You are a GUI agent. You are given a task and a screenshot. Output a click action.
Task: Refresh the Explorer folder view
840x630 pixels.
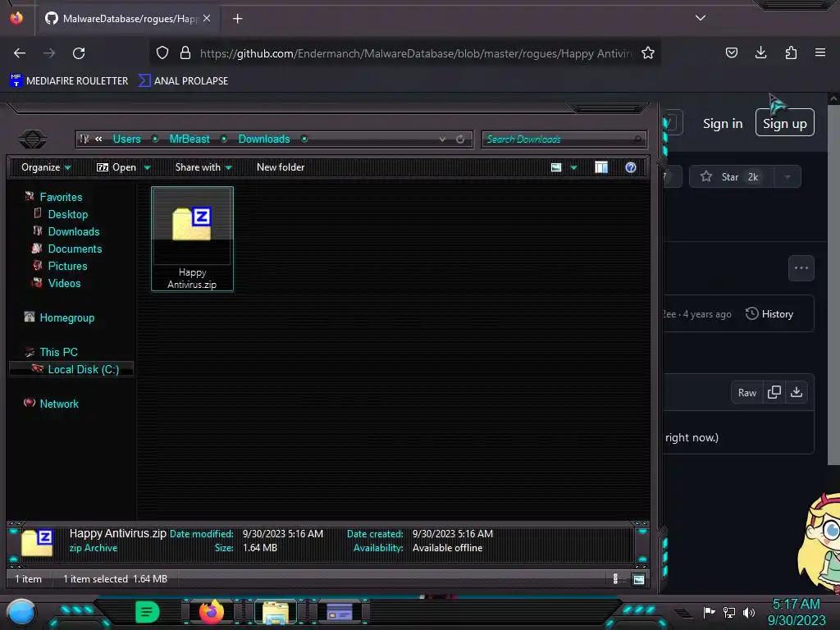coord(460,139)
